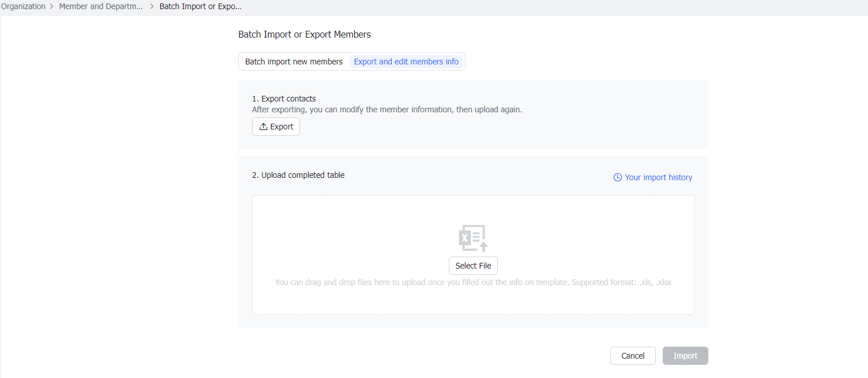
Task: Click the export arrow icon on Export button
Action: (x=262, y=126)
